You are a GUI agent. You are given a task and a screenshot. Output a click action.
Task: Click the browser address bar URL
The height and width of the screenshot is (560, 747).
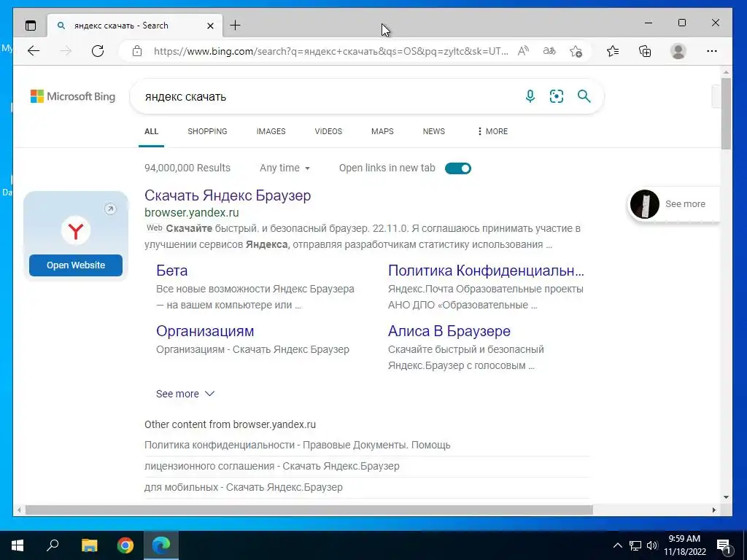click(330, 51)
